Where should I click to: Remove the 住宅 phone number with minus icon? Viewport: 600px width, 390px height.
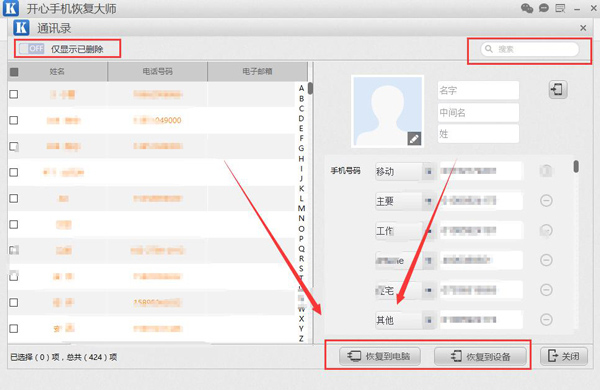tap(546, 290)
